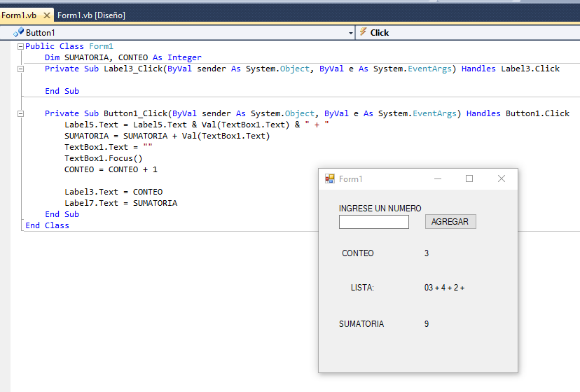Close the Form1 window
The height and width of the screenshot is (392, 580).
click(x=502, y=179)
